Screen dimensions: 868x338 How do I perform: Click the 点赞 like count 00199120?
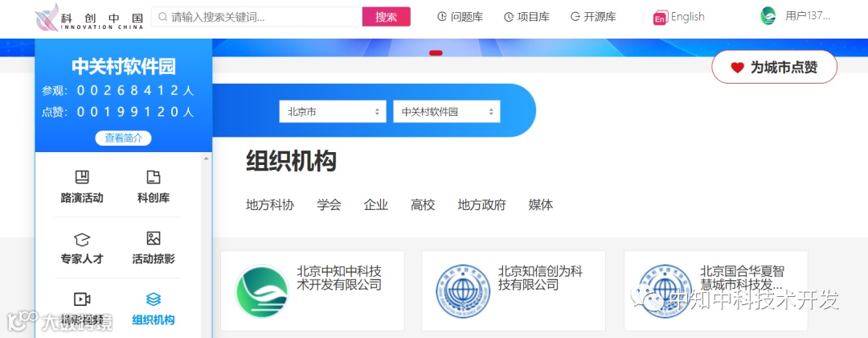(118, 112)
